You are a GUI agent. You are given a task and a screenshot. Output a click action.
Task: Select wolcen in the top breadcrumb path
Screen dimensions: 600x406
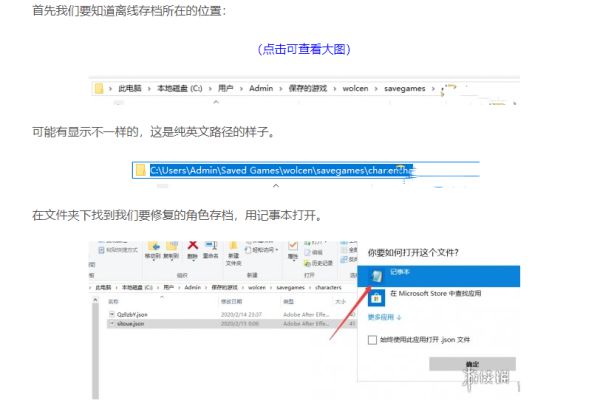pos(355,88)
